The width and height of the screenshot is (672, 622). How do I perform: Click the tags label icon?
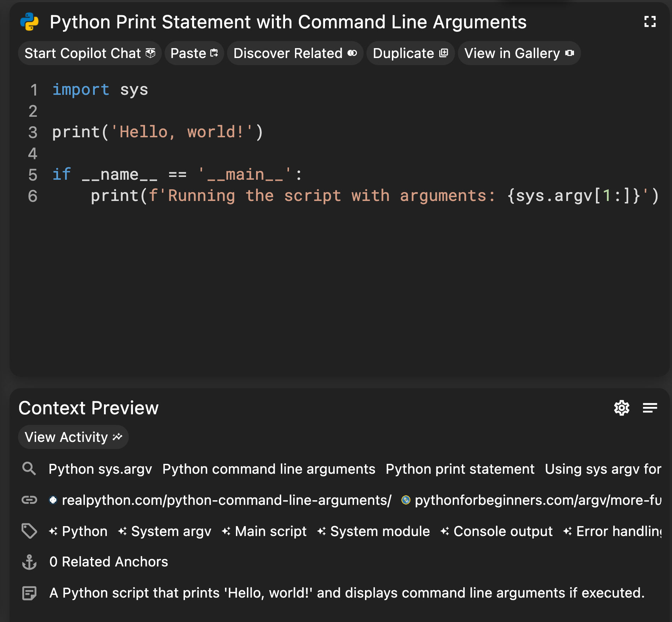29,531
